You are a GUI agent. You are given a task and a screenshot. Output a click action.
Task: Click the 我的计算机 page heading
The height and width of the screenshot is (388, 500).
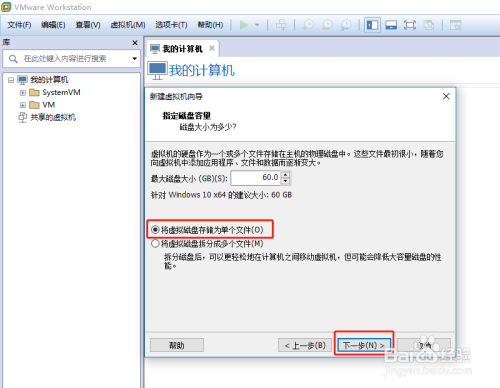pos(202,71)
